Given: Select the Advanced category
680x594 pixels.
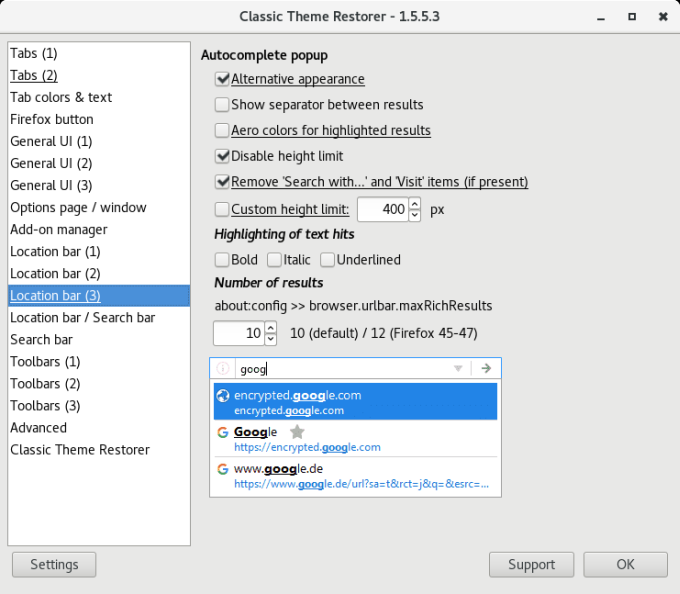Looking at the screenshot, I should point(99,428).
